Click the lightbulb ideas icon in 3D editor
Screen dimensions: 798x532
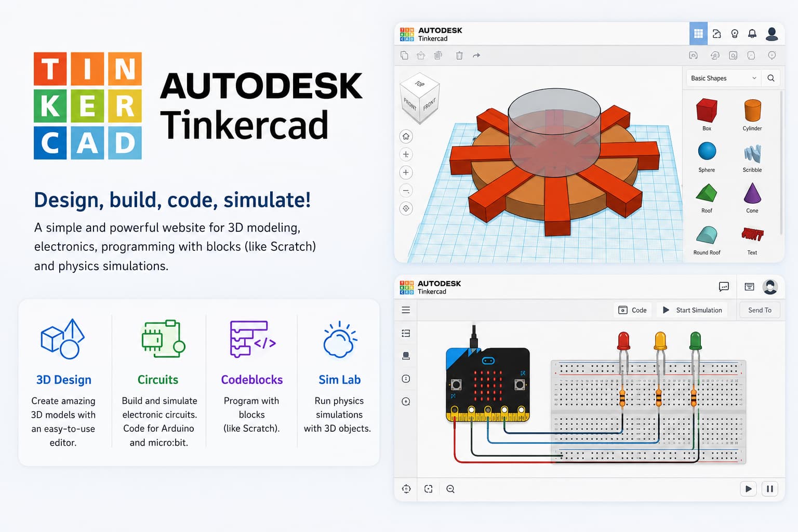click(x=735, y=34)
